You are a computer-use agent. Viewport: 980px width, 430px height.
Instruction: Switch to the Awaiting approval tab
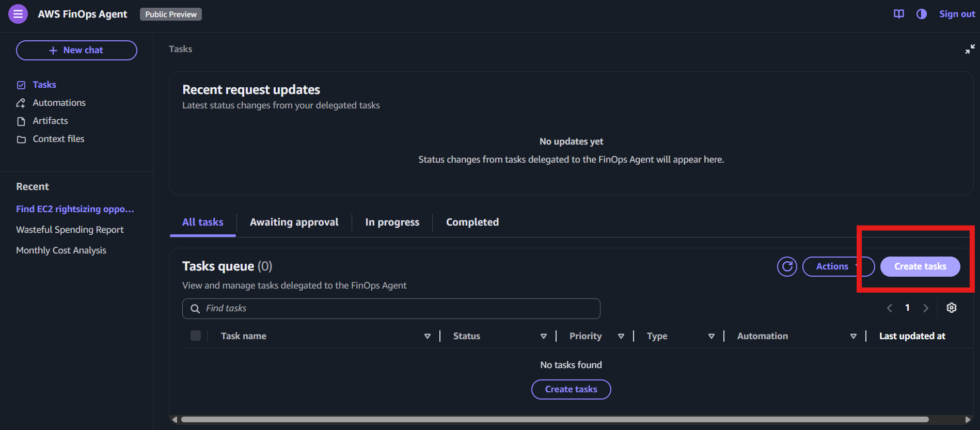pyautogui.click(x=294, y=222)
